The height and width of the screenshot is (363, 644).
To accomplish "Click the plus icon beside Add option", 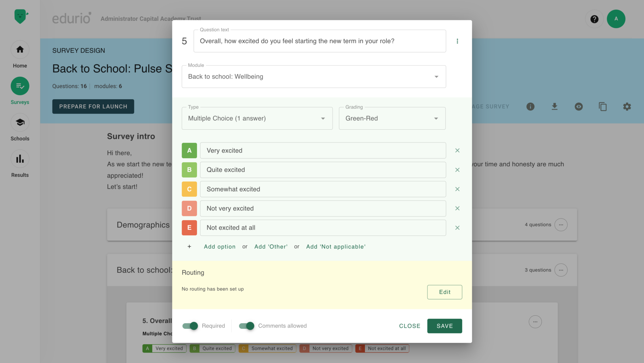I will [189, 246].
